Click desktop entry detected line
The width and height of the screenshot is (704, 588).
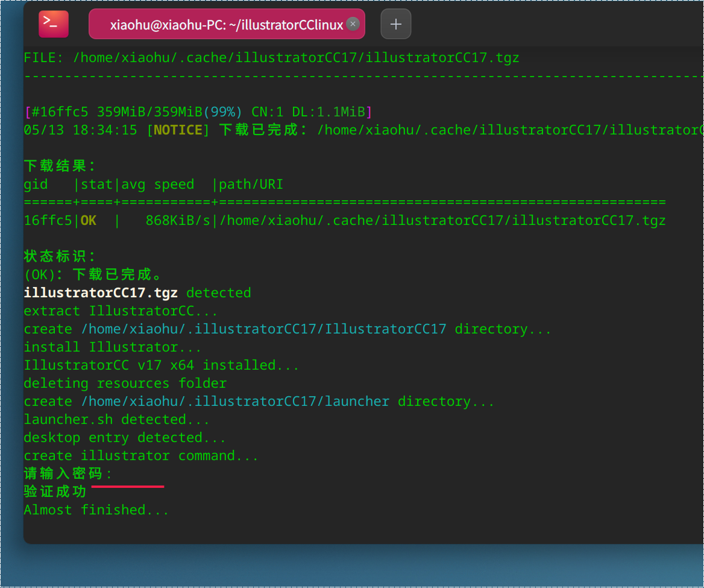pyautogui.click(x=124, y=437)
